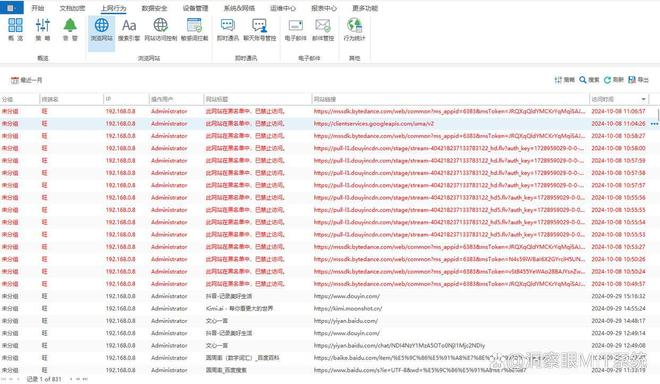
Task: Sort by the 网站标题 column header
Action: tap(258, 99)
